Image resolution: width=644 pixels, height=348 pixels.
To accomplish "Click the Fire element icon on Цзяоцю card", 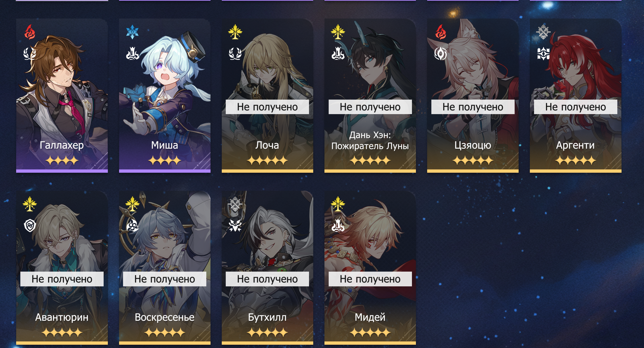I will (440, 32).
